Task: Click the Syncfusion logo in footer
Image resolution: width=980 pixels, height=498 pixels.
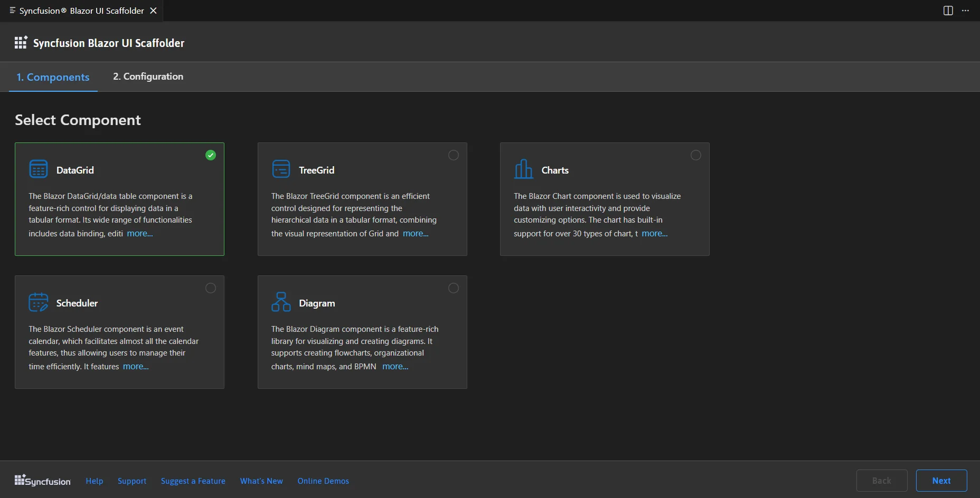Action: coord(43,481)
